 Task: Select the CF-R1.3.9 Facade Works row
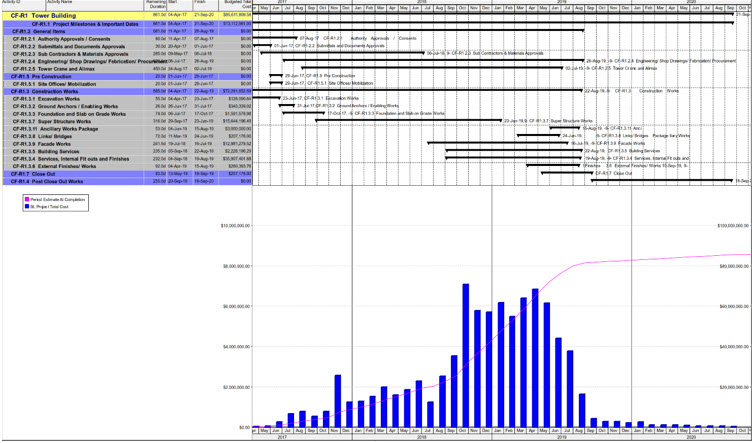coord(126,144)
